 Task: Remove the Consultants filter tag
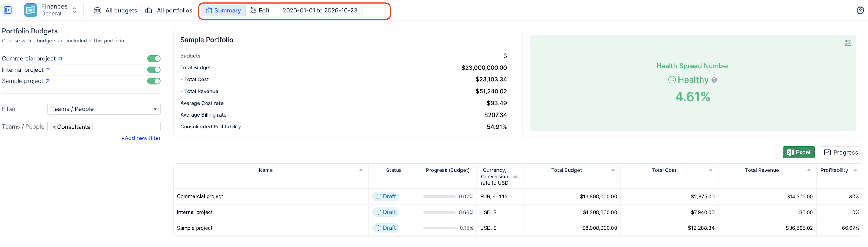click(54, 127)
